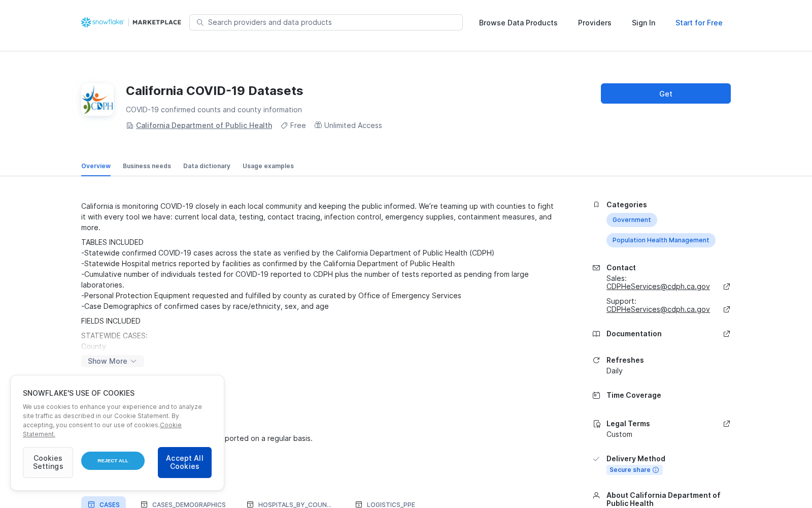Image resolution: width=812 pixels, height=508 pixels.
Task: Expand description with Show More
Action: [x=113, y=361]
